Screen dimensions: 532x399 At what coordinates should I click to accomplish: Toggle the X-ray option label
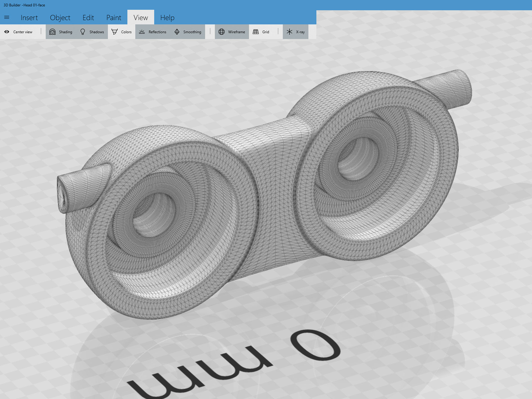(300, 32)
